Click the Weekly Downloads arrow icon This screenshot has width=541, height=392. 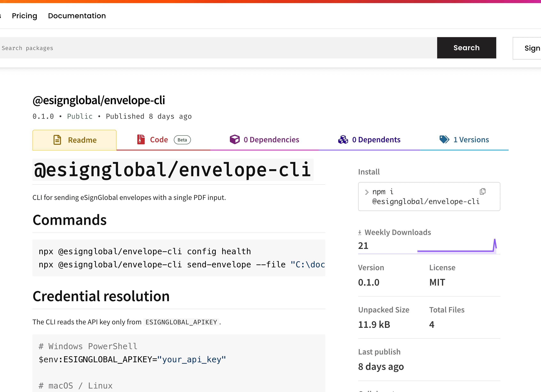click(x=360, y=232)
